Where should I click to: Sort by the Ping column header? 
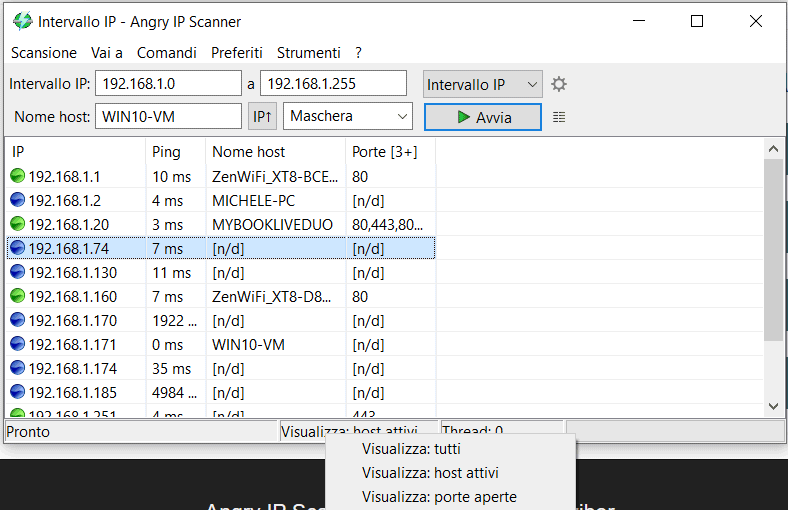click(176, 152)
